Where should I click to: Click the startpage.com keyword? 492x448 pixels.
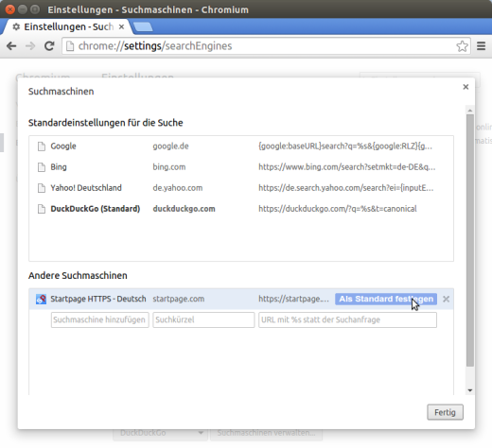click(x=179, y=299)
